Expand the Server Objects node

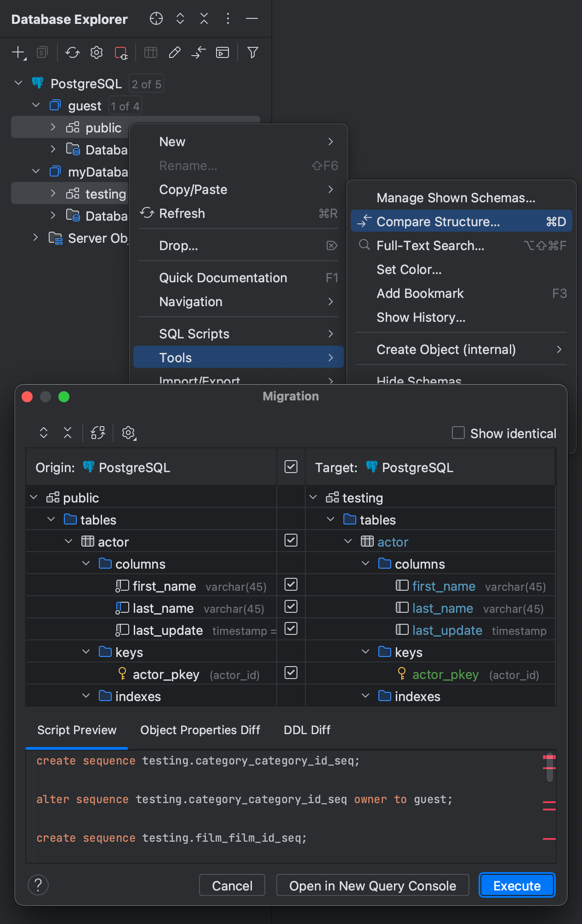click(36, 238)
